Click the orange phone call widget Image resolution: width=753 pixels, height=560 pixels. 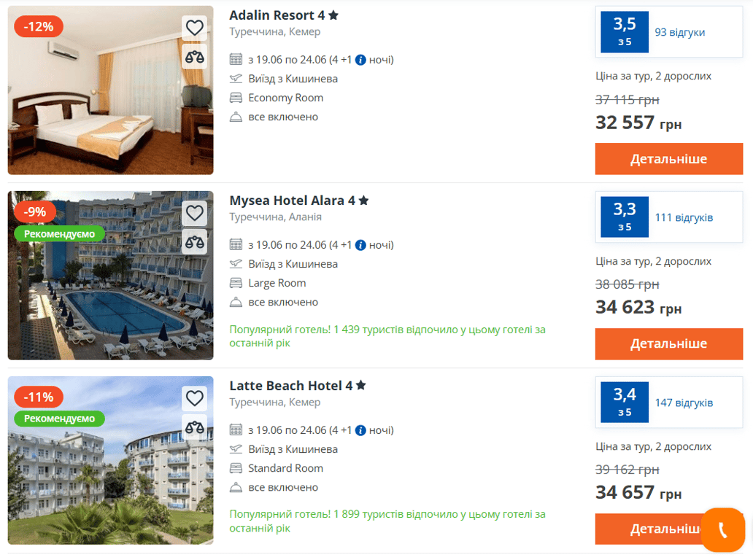pyautogui.click(x=722, y=529)
